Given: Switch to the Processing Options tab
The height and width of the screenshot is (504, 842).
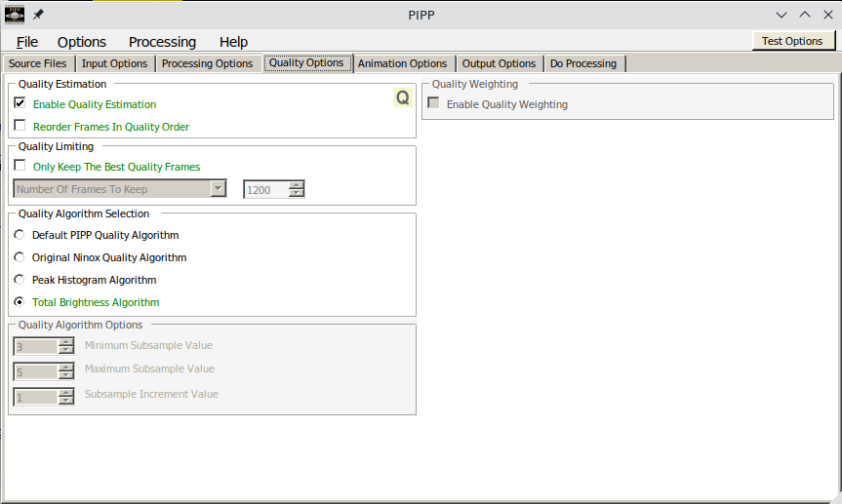Looking at the screenshot, I should click(207, 63).
